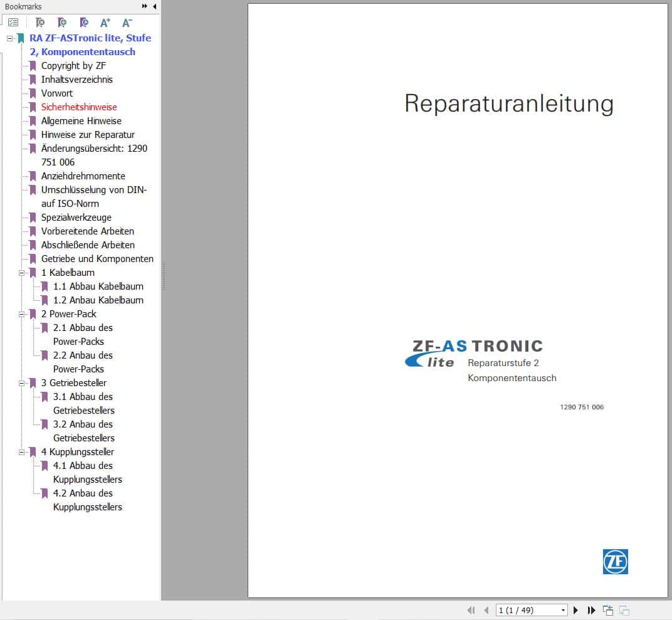The height and width of the screenshot is (620, 672).
Task: Select the Allgemeine Hinweise bookmark
Action: 81,121
